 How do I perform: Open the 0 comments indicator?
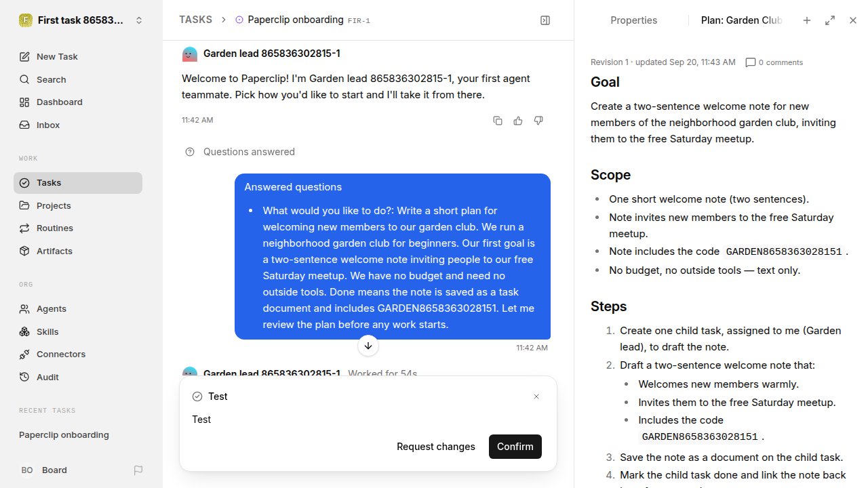774,62
